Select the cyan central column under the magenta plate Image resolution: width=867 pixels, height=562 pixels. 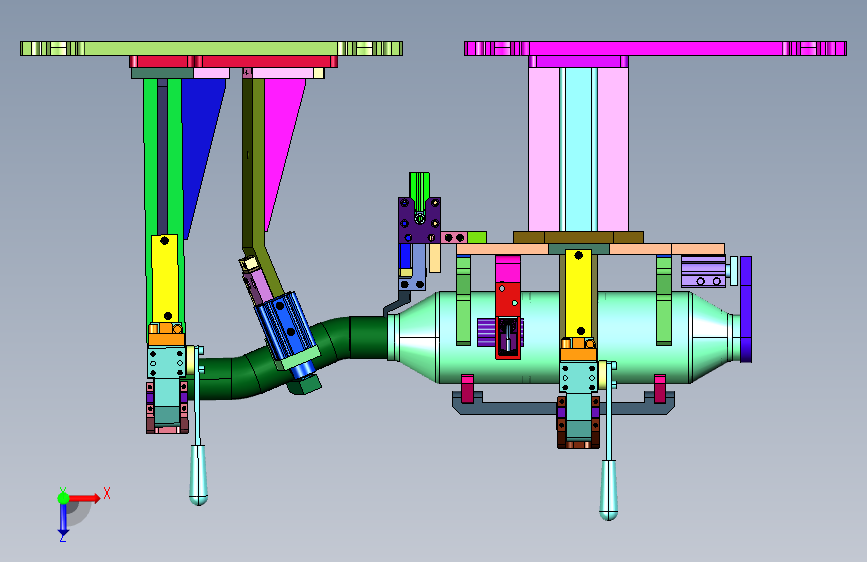tap(578, 149)
